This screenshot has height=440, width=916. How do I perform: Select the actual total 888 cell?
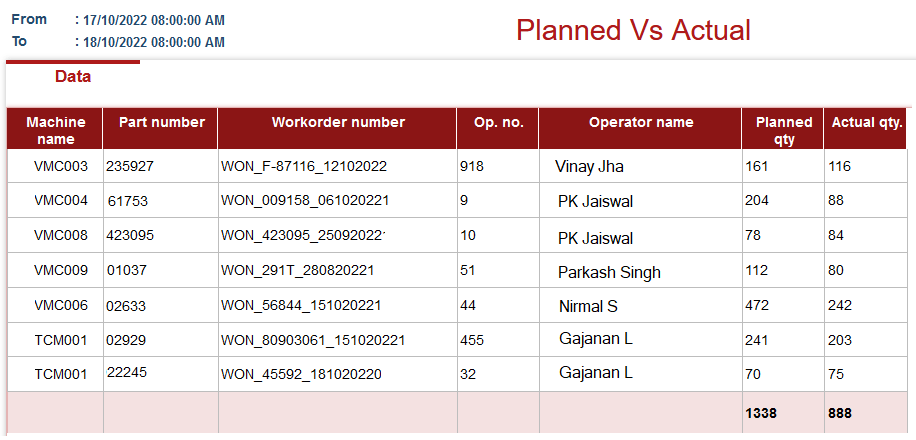866,413
